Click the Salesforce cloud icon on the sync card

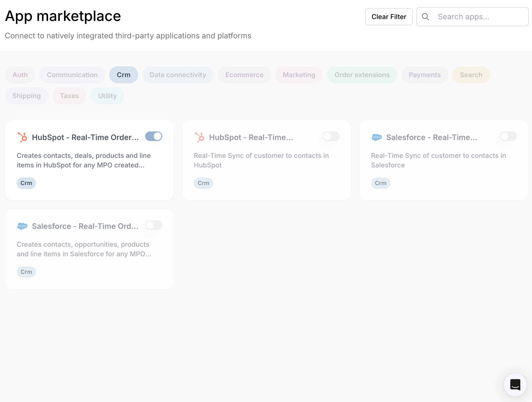point(377,137)
